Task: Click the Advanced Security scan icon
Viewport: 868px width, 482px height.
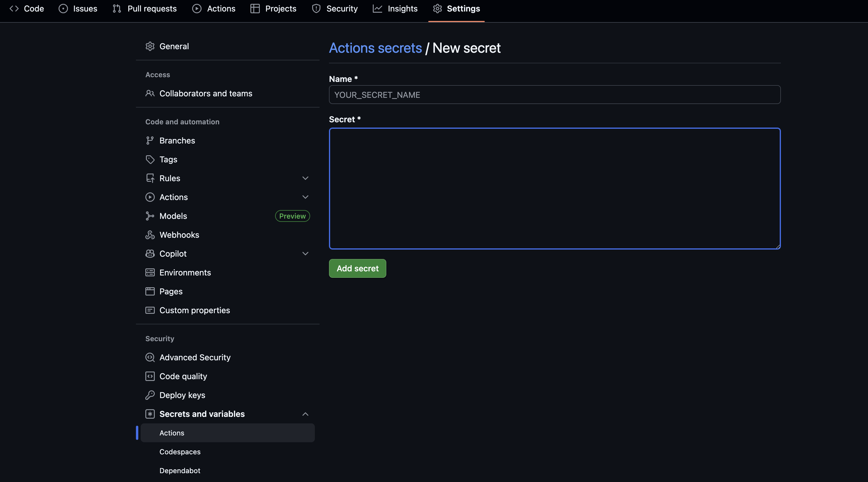Action: (x=150, y=357)
